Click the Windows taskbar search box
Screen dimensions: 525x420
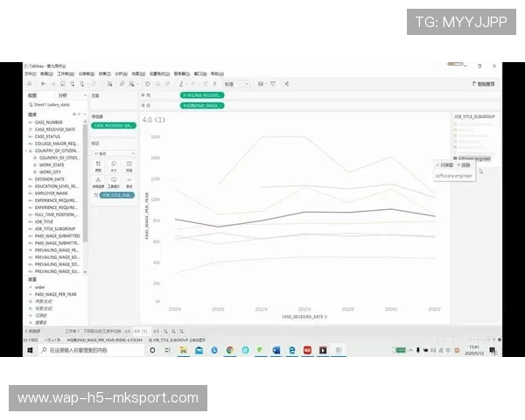83,350
